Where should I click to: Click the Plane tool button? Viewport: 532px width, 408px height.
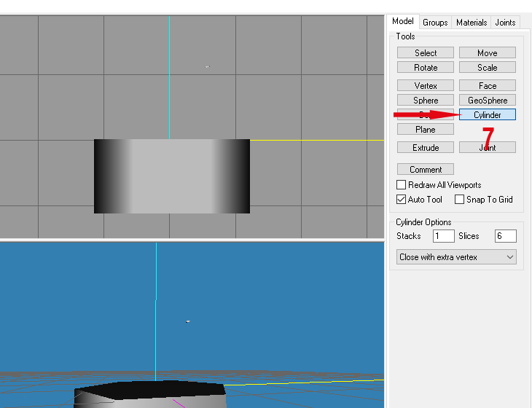426,129
